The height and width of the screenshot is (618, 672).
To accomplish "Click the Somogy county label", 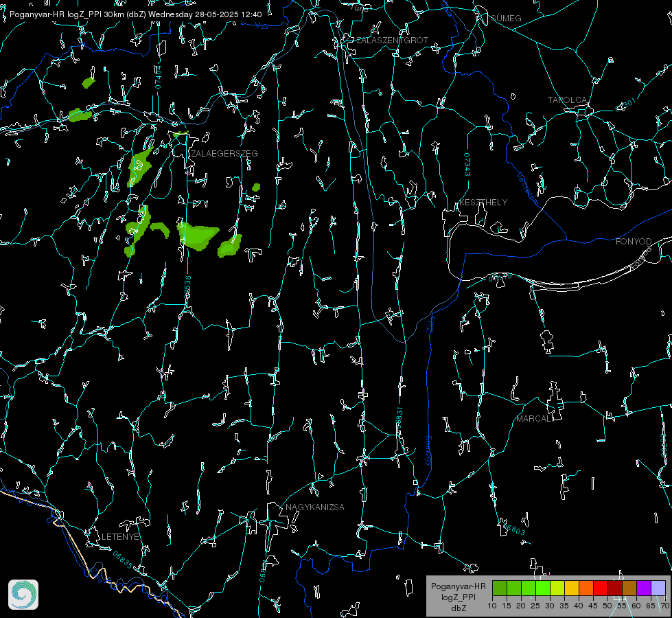I will [x=428, y=451].
